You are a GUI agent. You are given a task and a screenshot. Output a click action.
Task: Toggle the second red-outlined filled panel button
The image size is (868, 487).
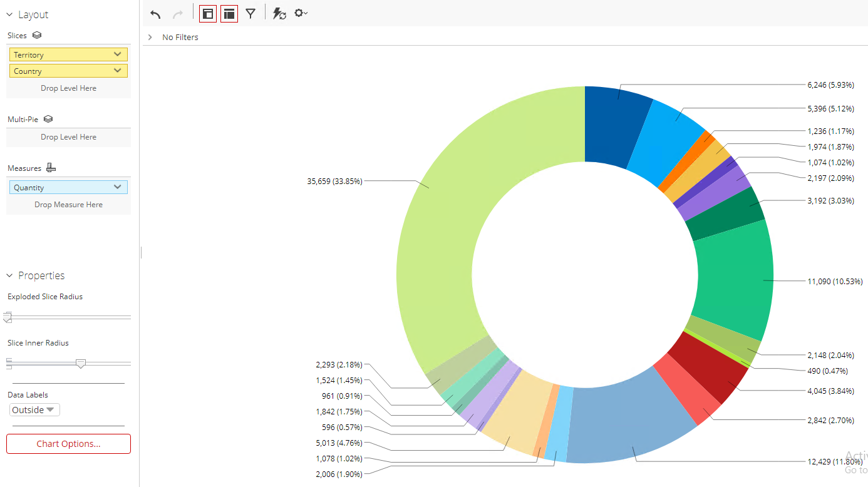click(229, 13)
